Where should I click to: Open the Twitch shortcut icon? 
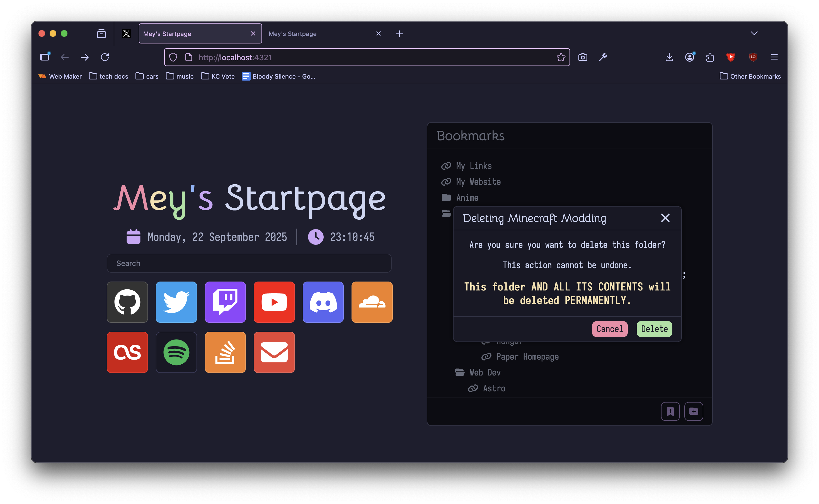click(225, 302)
